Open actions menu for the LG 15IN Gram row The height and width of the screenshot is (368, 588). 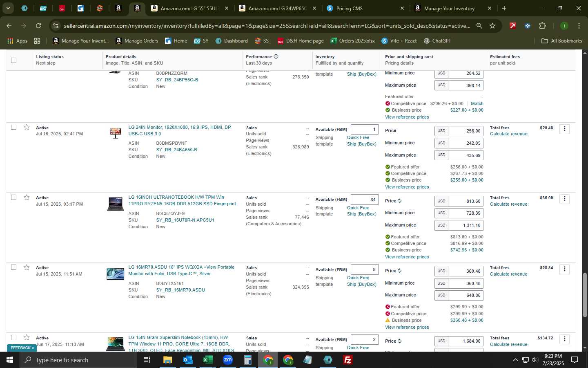click(564, 339)
